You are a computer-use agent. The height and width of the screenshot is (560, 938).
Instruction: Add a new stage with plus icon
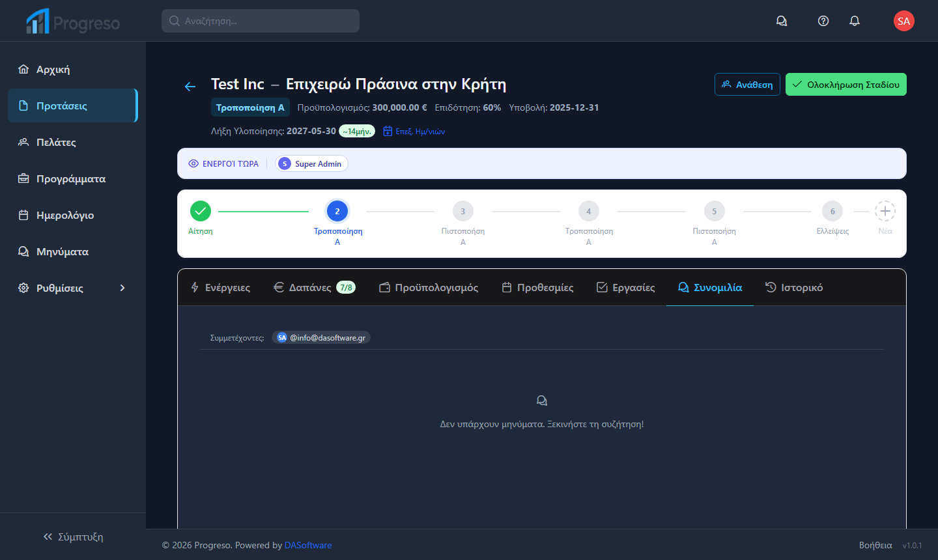pyautogui.click(x=885, y=211)
